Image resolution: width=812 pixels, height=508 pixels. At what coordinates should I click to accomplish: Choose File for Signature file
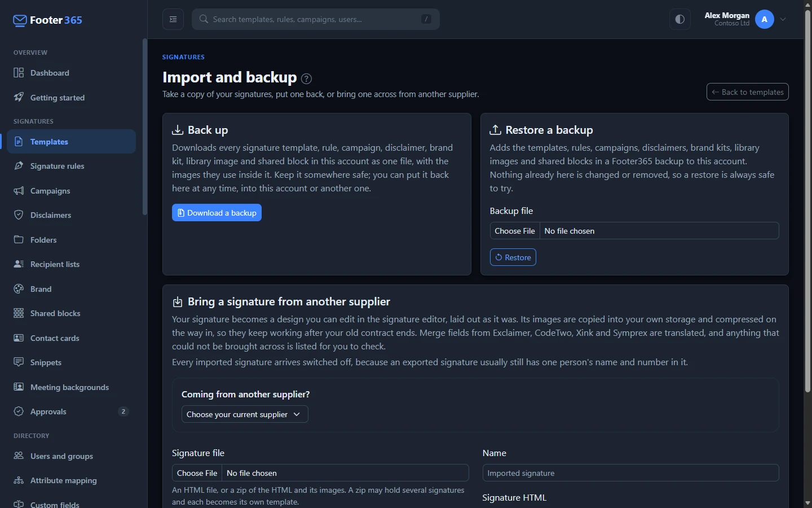pos(197,473)
